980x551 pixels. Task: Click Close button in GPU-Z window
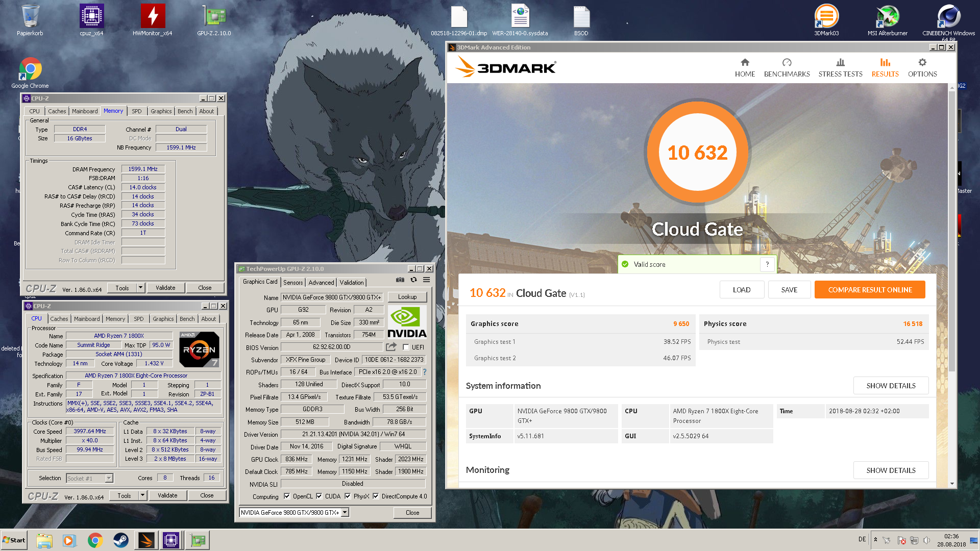tap(412, 513)
